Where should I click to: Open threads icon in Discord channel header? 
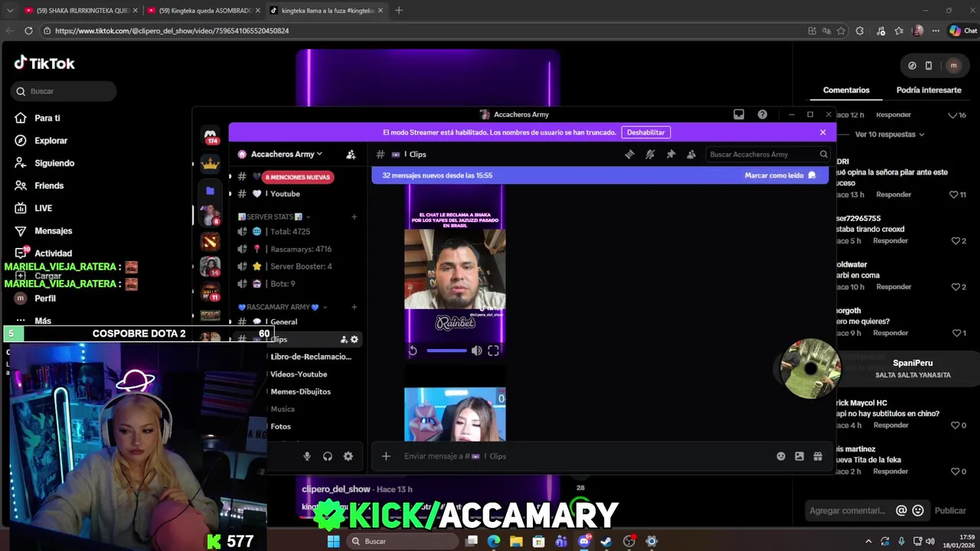(x=629, y=154)
